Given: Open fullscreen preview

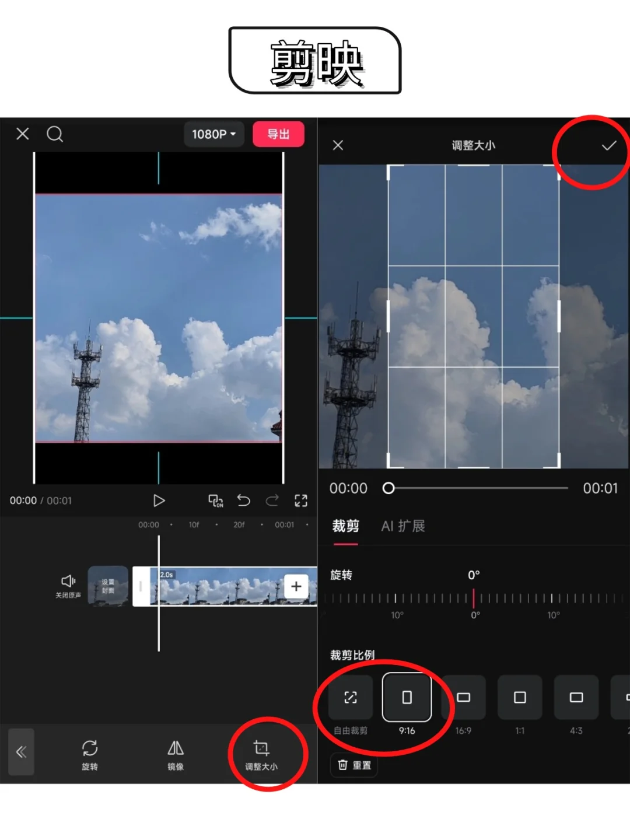Looking at the screenshot, I should click(x=301, y=501).
